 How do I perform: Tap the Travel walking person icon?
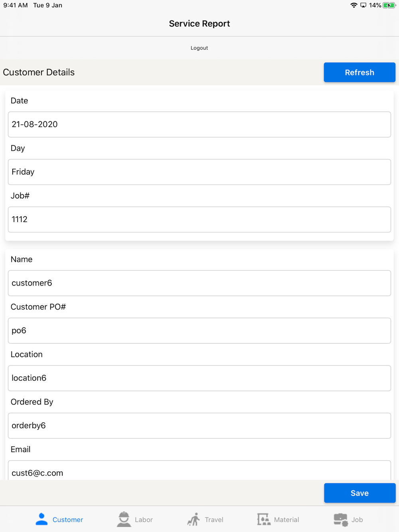[194, 519]
